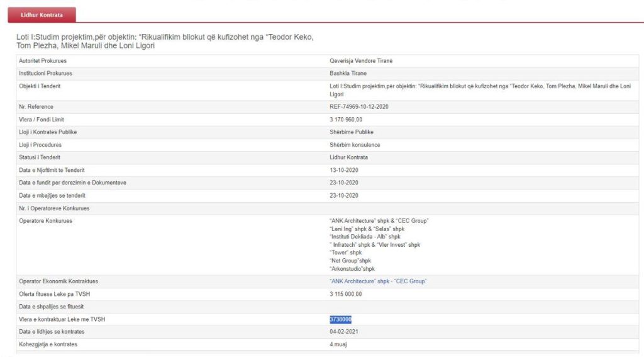
Task: Click the limit fund value 3 170 960,00
Action: (x=346, y=120)
